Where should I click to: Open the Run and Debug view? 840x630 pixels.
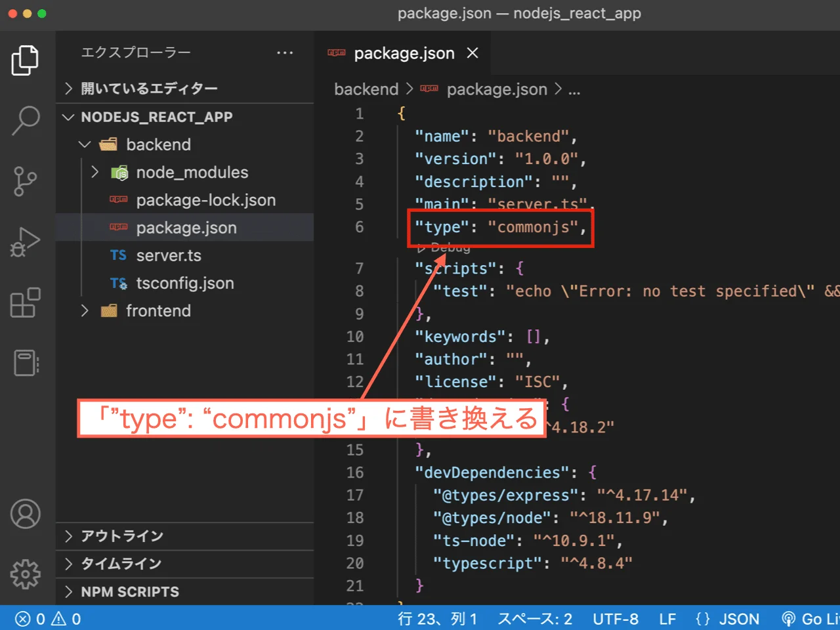coord(26,241)
